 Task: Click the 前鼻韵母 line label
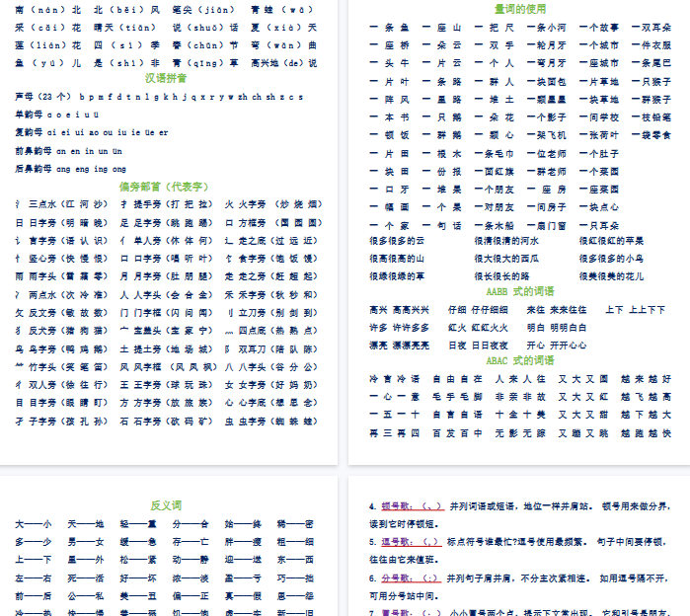35,151
